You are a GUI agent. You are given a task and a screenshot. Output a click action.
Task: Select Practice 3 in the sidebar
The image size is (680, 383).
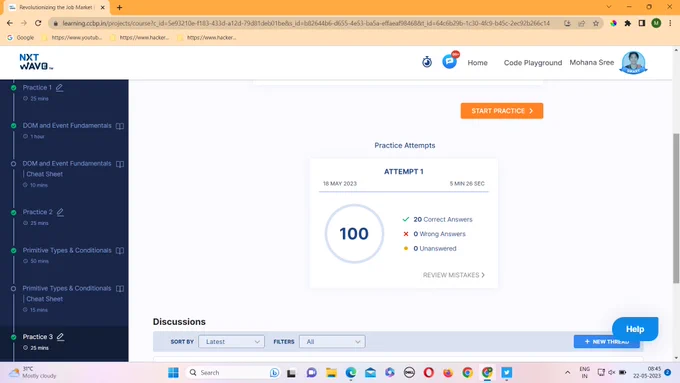38,337
